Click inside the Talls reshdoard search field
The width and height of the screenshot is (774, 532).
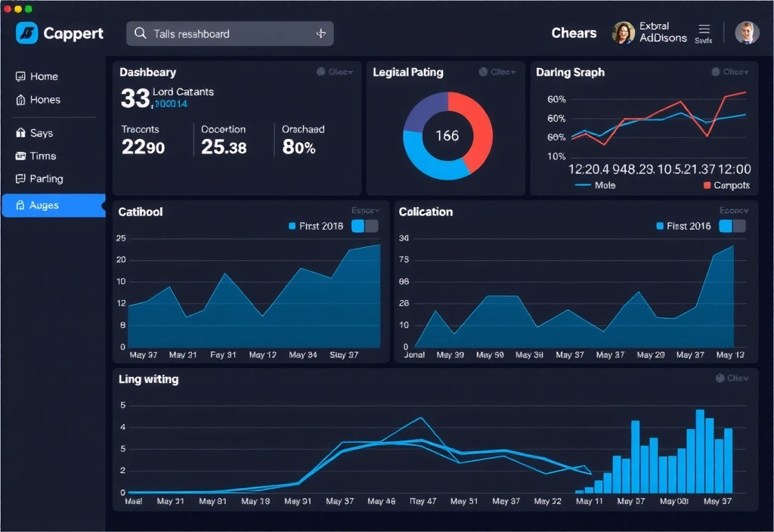point(219,33)
